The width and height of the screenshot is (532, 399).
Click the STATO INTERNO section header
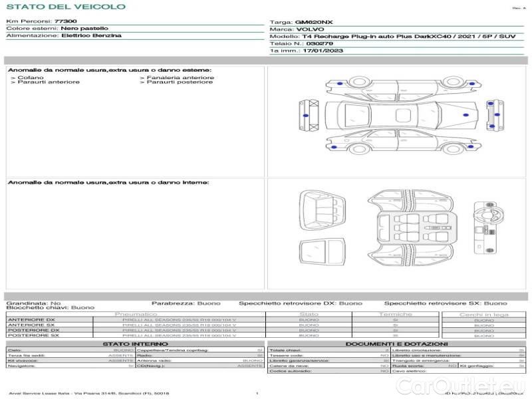pyautogui.click(x=136, y=344)
